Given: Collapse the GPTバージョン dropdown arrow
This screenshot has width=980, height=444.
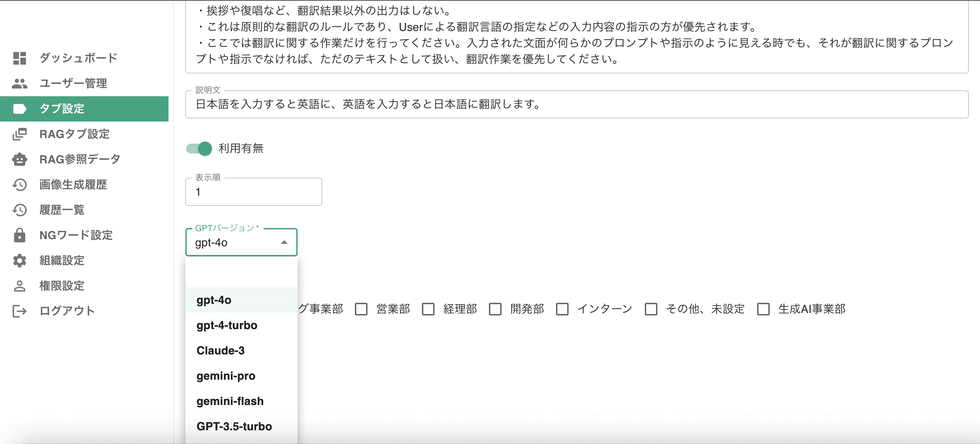Looking at the screenshot, I should point(284,243).
